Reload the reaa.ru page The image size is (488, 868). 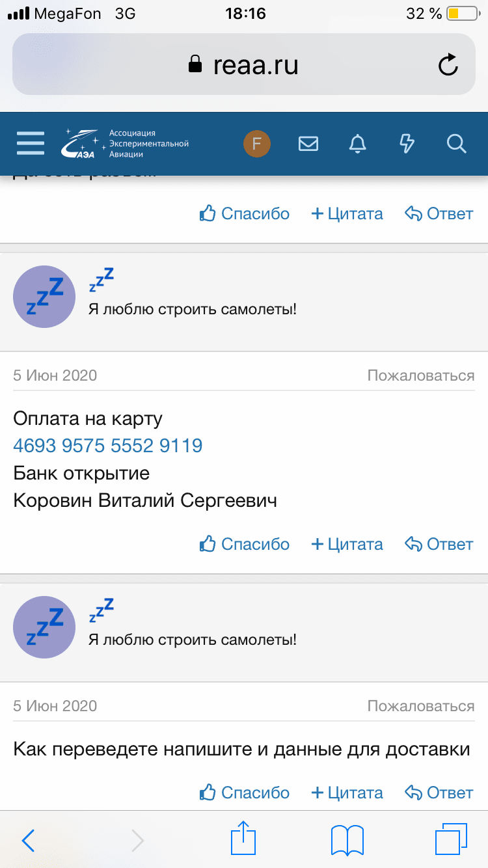[x=448, y=64]
